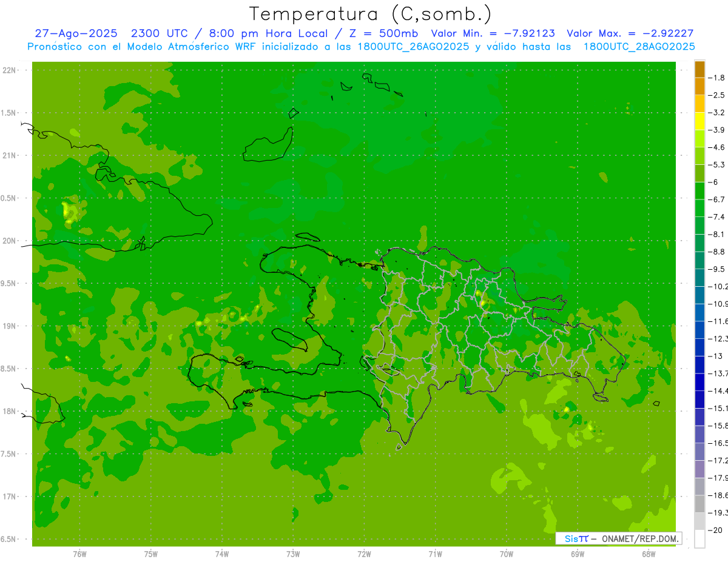This screenshot has width=728, height=562.
Task: Click the "20N" latitude axis label
Action: point(10,241)
